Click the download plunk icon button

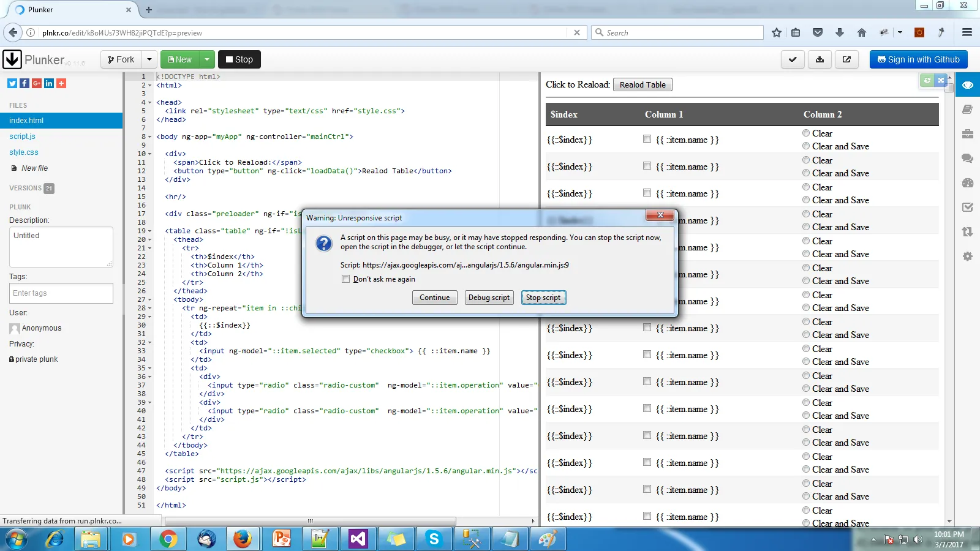click(x=820, y=59)
